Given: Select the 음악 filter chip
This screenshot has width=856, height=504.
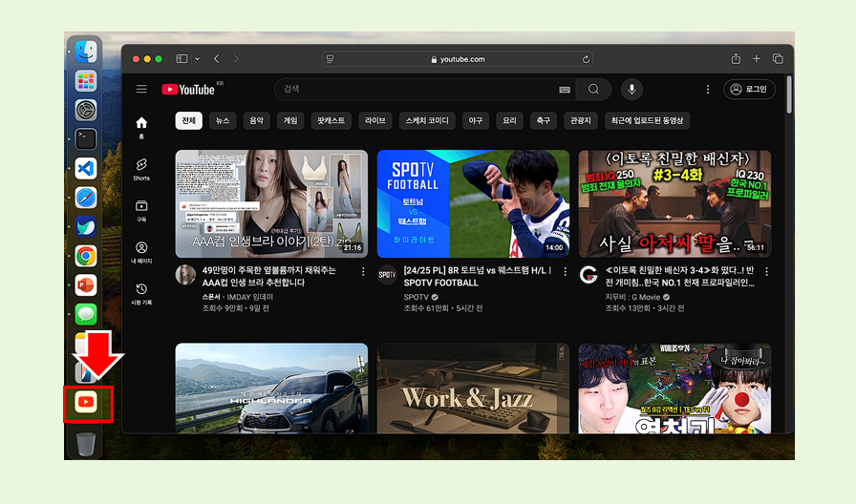Looking at the screenshot, I should tap(257, 120).
